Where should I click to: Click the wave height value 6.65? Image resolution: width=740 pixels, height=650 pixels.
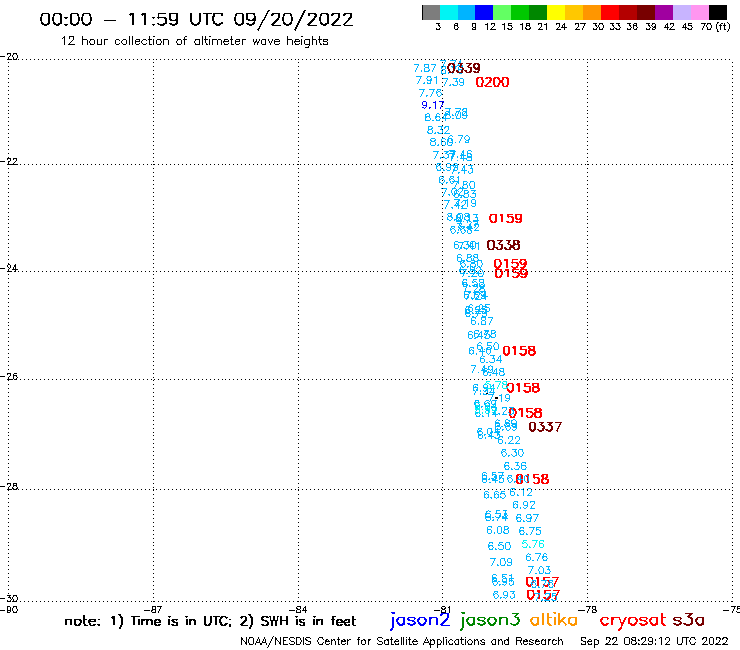pyautogui.click(x=495, y=495)
